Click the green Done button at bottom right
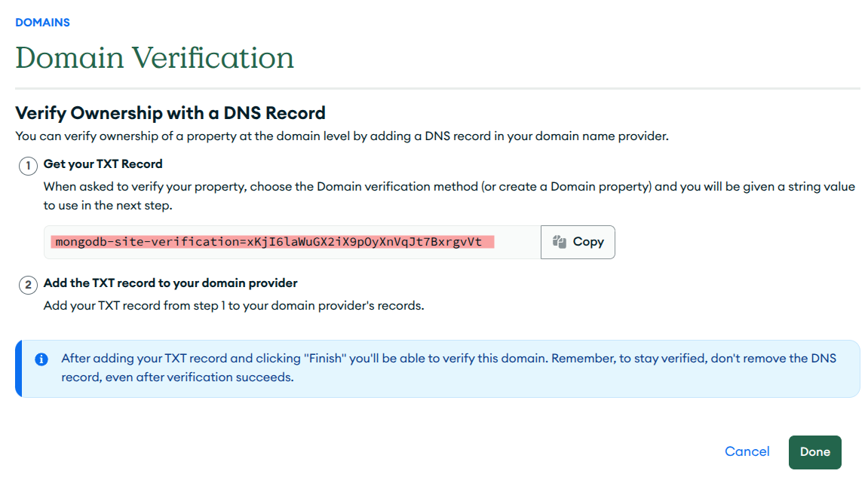The width and height of the screenshot is (868, 486). 814,451
